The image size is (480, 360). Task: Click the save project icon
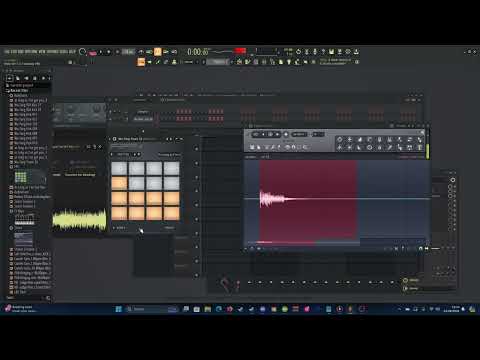(x=331, y=52)
